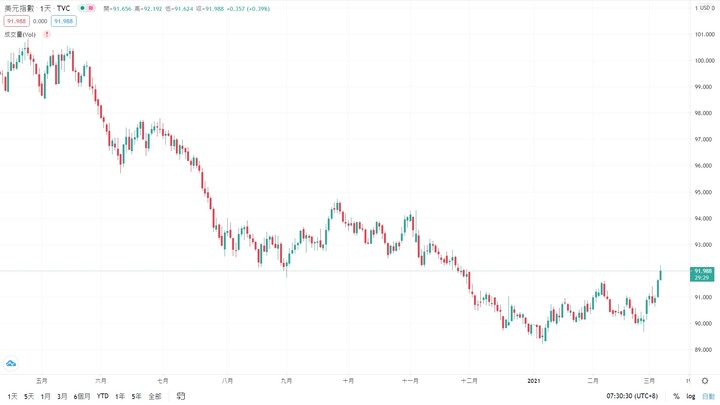Image resolution: width=720 pixels, height=405 pixels.
Task: Open chart settings gear icon
Action: [x=705, y=380]
